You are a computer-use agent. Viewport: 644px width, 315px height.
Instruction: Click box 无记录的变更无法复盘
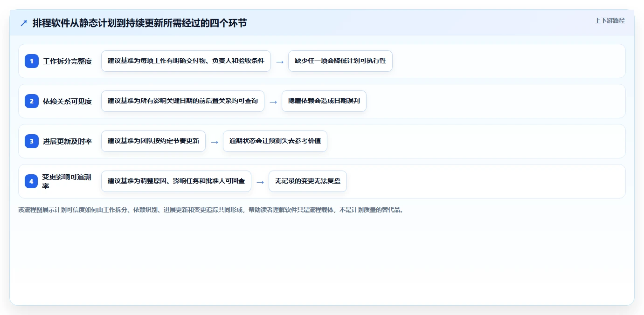(x=308, y=181)
